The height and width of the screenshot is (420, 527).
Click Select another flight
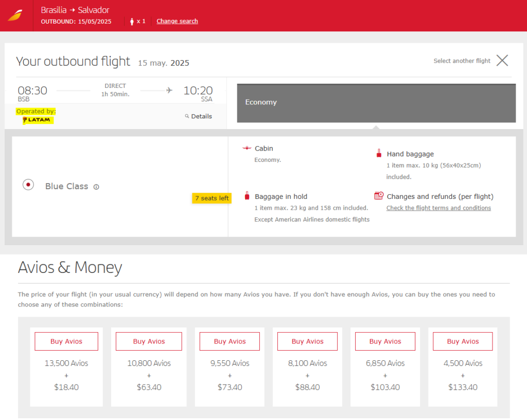point(462,61)
